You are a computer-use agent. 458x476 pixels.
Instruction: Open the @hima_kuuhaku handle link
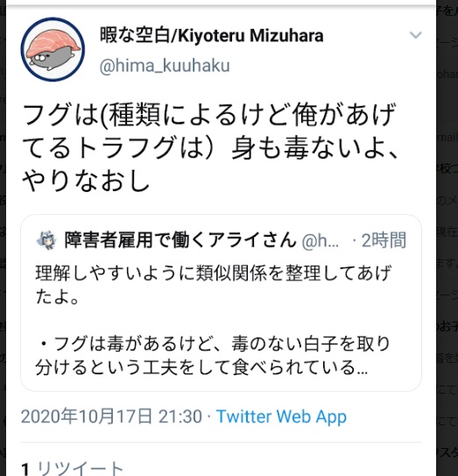click(165, 66)
